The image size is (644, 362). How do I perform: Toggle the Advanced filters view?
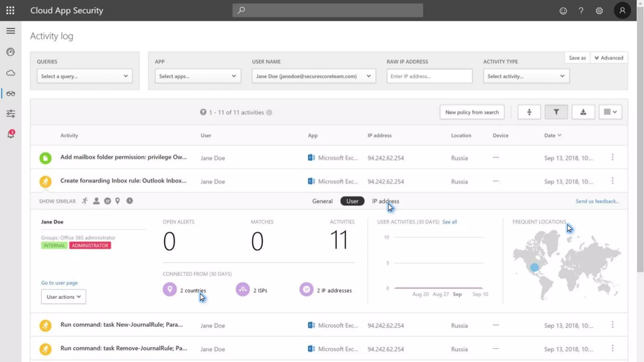(x=609, y=58)
